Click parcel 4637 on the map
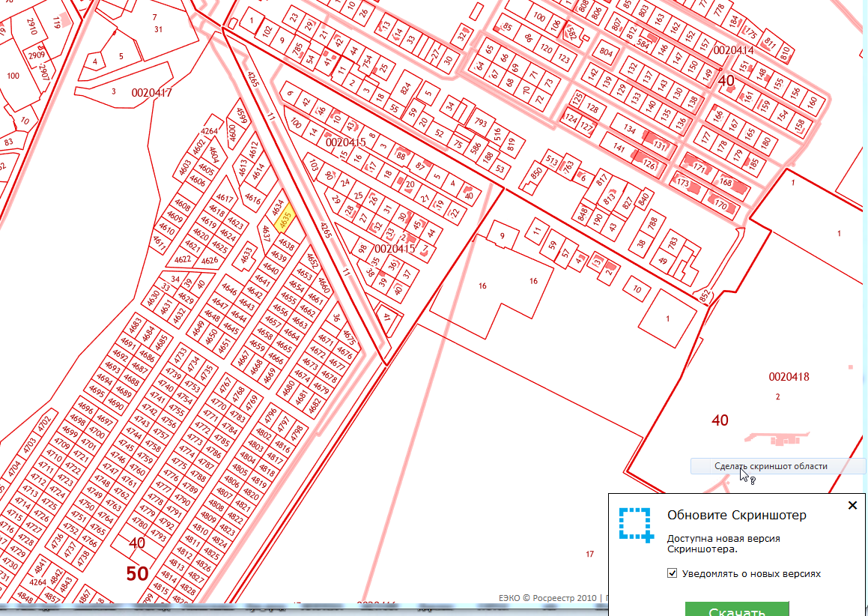Screen dimensions: 868x616 [x=266, y=235]
